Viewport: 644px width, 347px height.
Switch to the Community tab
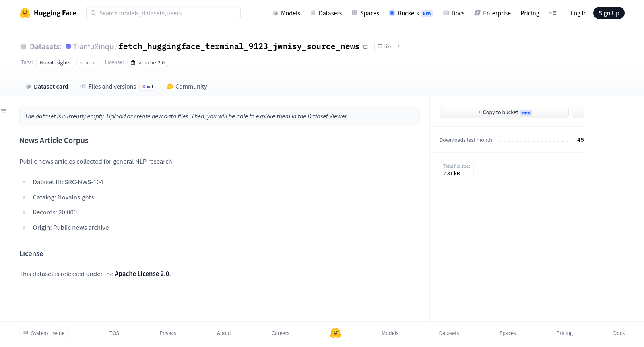click(187, 87)
